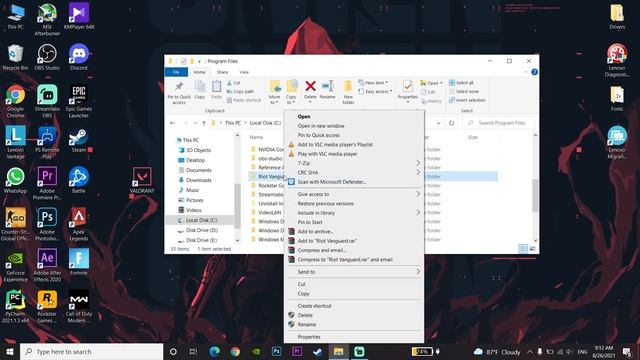The width and height of the screenshot is (640, 360).
Task: Open PyCharm desktop shortcut
Action: (16, 306)
